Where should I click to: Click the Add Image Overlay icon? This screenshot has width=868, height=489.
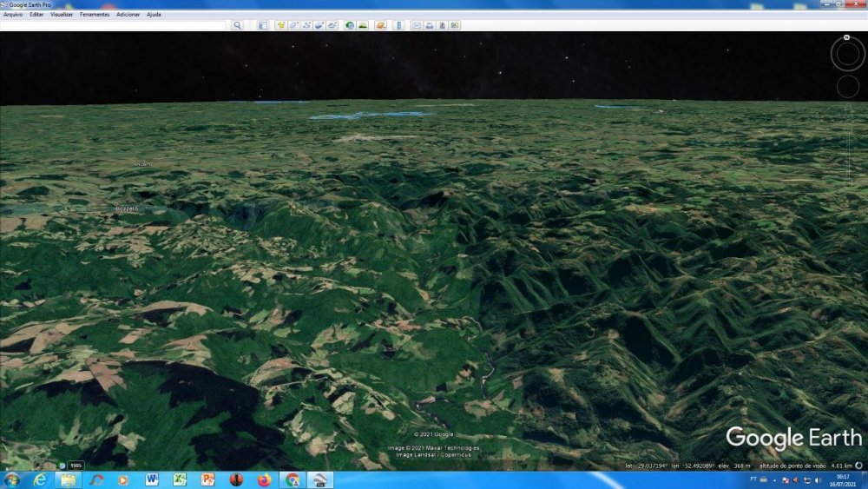tap(319, 25)
